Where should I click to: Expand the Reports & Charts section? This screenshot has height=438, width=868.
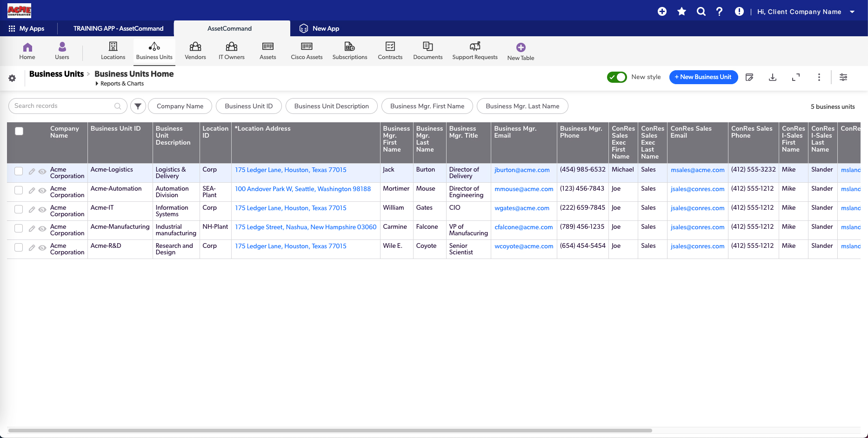pyautogui.click(x=120, y=84)
